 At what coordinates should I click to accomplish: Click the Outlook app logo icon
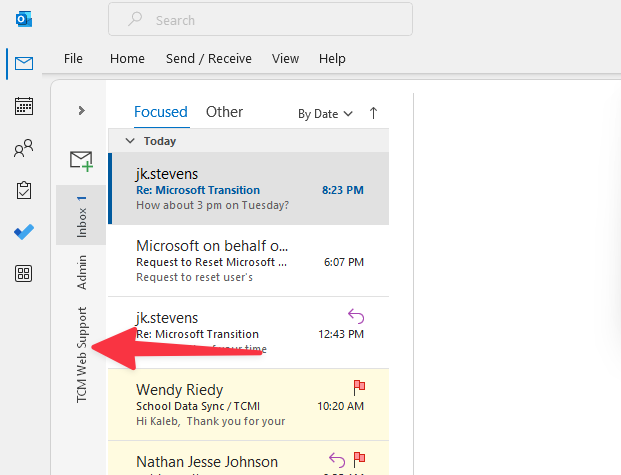click(x=24, y=19)
